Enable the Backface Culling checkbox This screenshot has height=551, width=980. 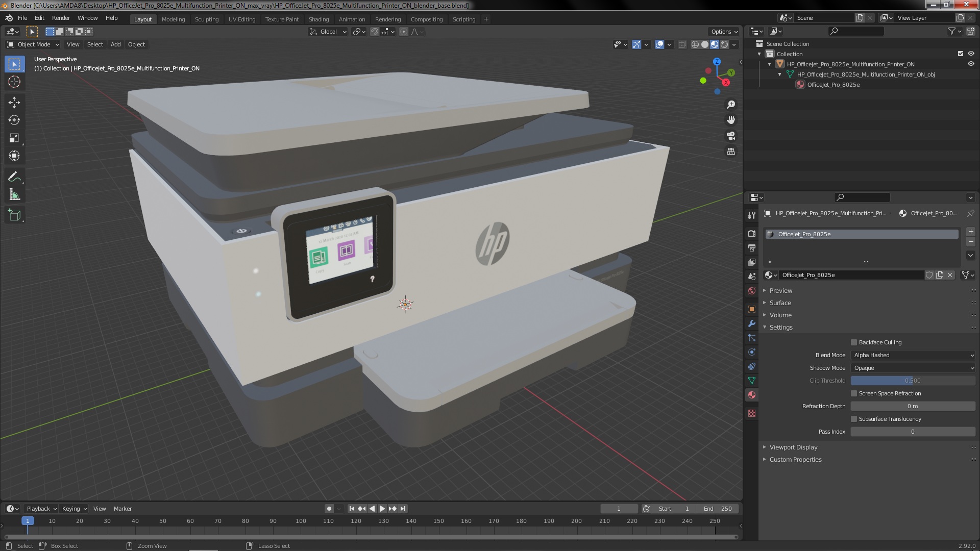click(x=854, y=342)
